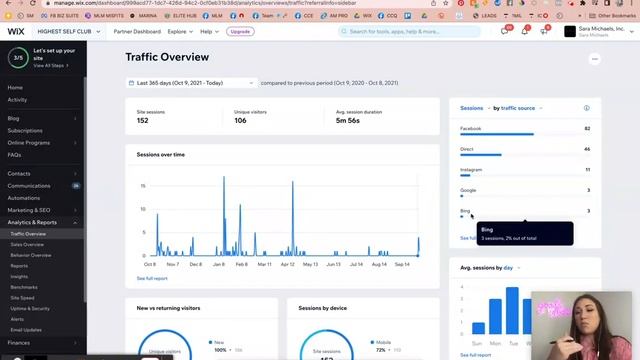Image resolution: width=640 pixels, height=360 pixels.
Task: Click See full report under Avg. sessions chart
Action: coord(476,355)
